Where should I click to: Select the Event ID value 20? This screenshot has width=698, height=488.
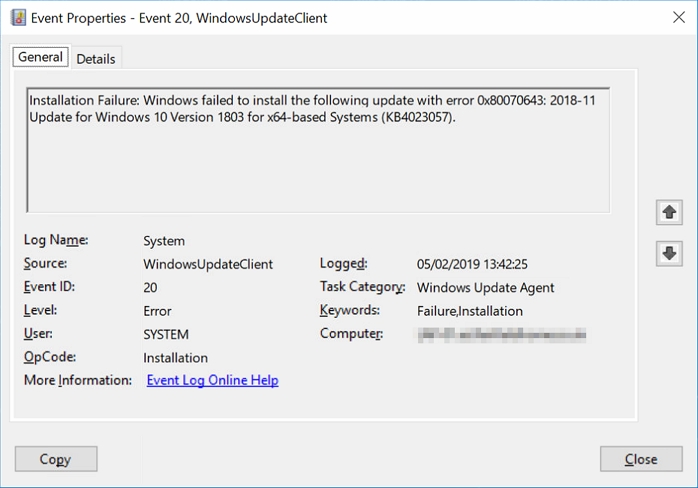(150, 288)
